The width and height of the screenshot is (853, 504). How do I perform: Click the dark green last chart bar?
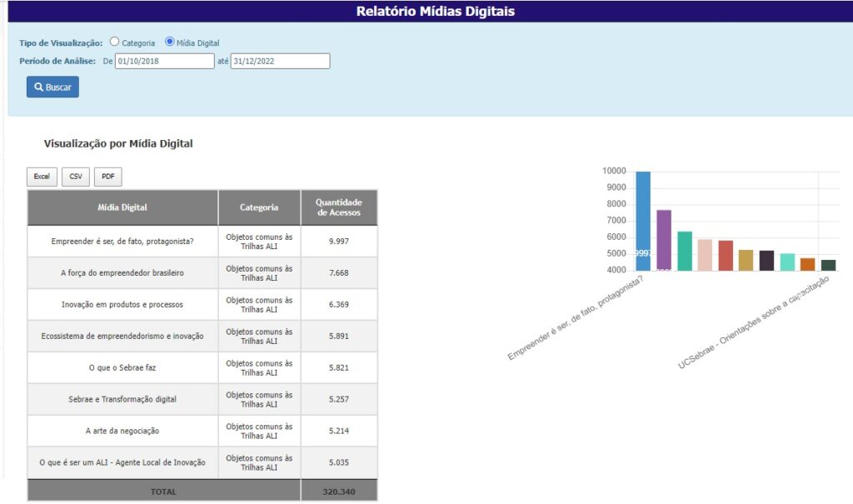828,265
